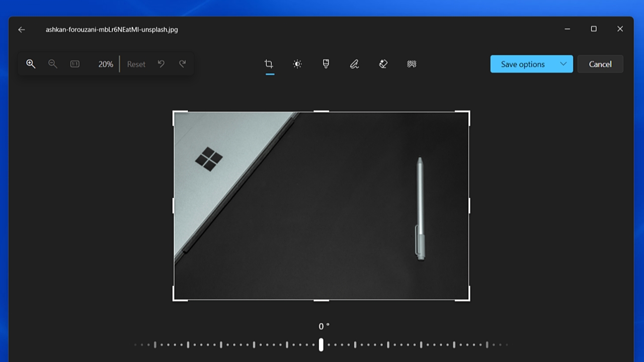Undo the last edit
This screenshot has width=644, height=362.
click(161, 64)
